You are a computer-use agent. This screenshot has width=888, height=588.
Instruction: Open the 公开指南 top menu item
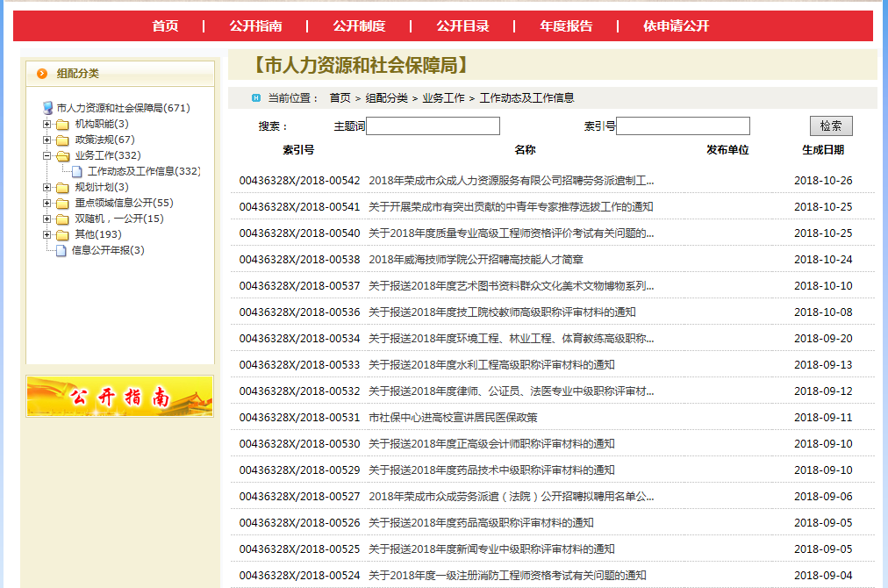pos(255,25)
